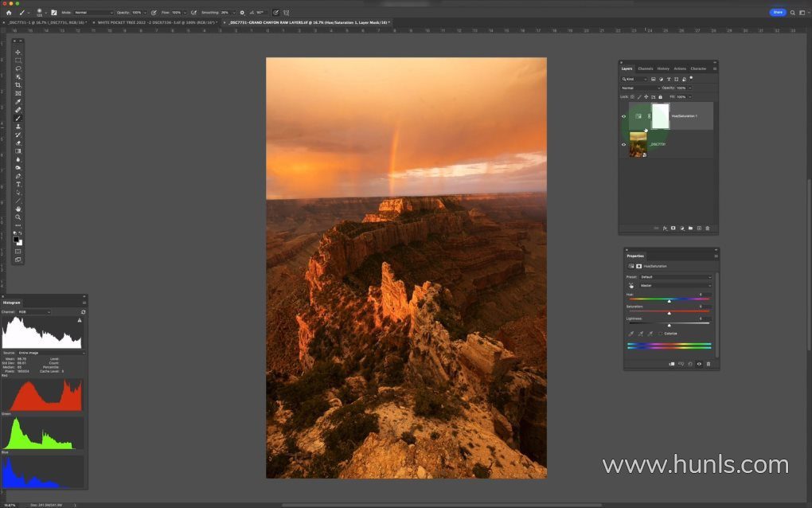Open the brush preset picker dropdown
812x508 pixels.
45,13
